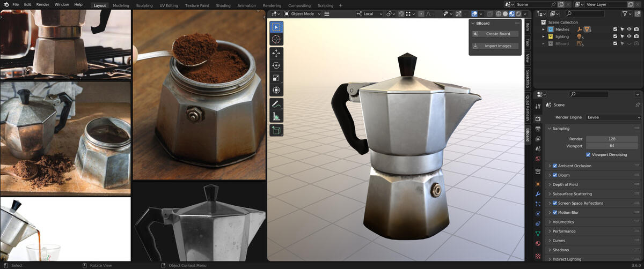
Task: Disable the Viewport Denoising checkbox
Action: [589, 155]
